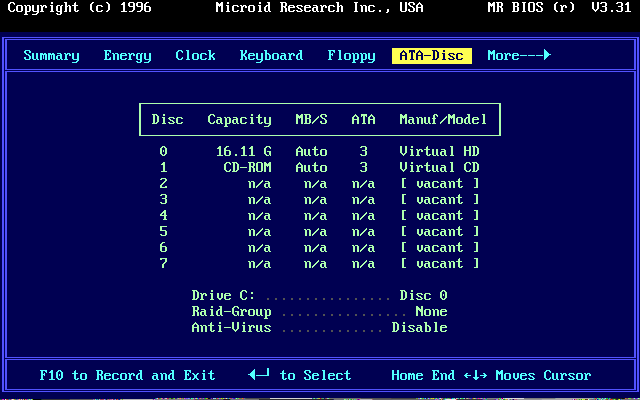
Task: Select the Clock tab
Action: (195, 56)
